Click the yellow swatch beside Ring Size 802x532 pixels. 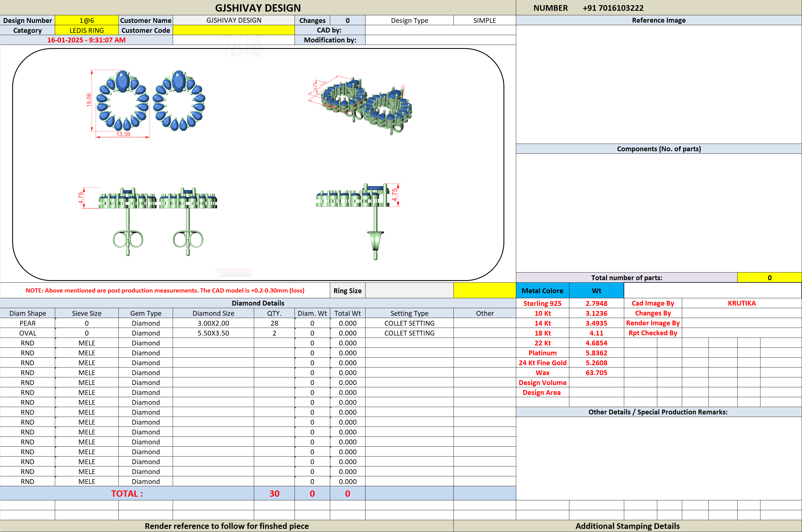(485, 291)
